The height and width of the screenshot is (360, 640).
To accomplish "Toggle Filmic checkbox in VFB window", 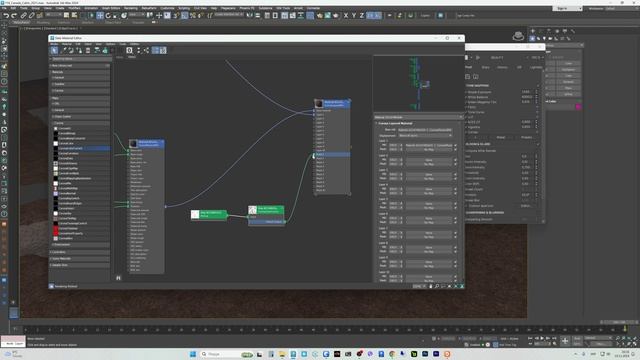I will pyautogui.click(x=466, y=107).
